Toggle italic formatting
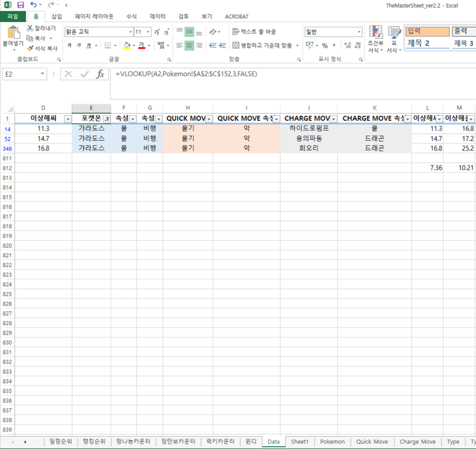The width and height of the screenshot is (476, 449). (79, 45)
